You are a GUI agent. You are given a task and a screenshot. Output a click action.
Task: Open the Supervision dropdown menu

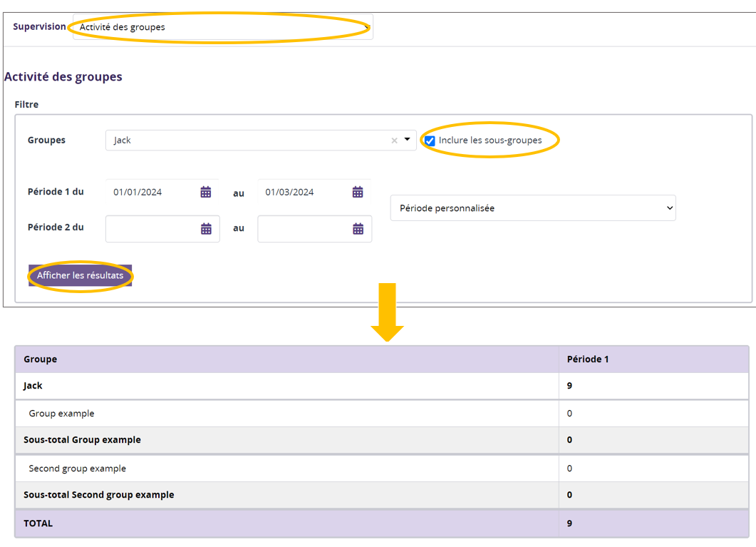point(222,27)
